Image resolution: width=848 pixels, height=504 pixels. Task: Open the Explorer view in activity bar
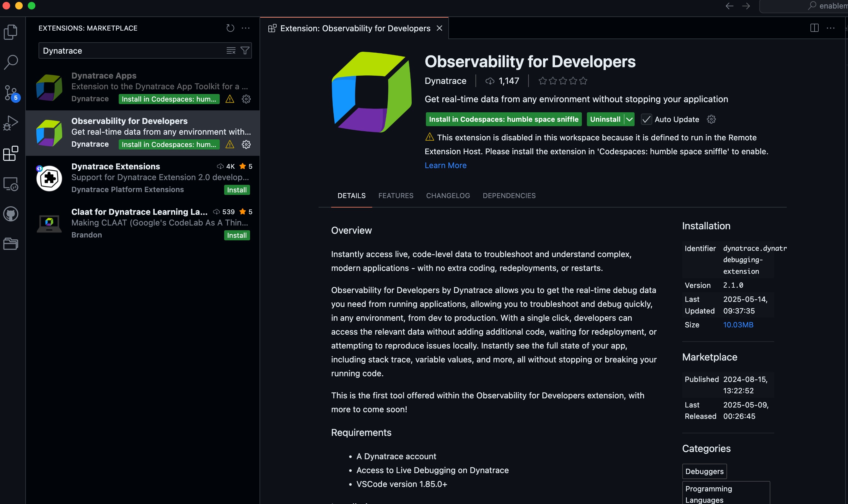(10, 32)
